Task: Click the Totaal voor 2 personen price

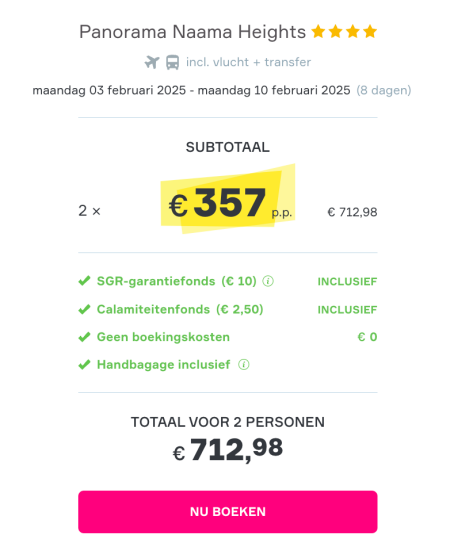Action: (x=228, y=449)
